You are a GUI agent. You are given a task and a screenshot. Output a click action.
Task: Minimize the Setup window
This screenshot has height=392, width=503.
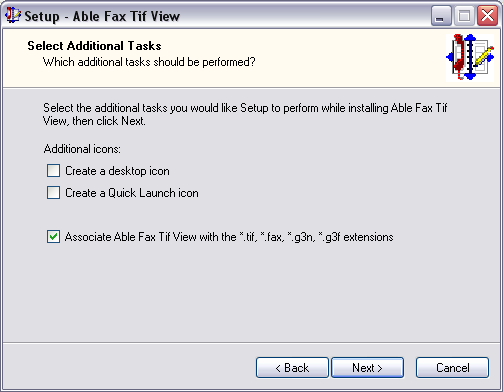441,16
